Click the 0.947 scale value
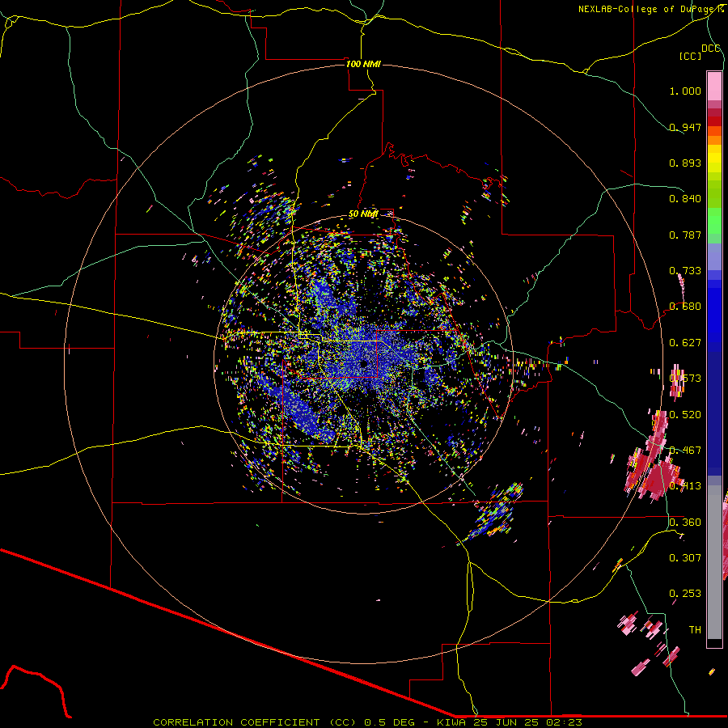This screenshot has width=728, height=728. tap(685, 127)
